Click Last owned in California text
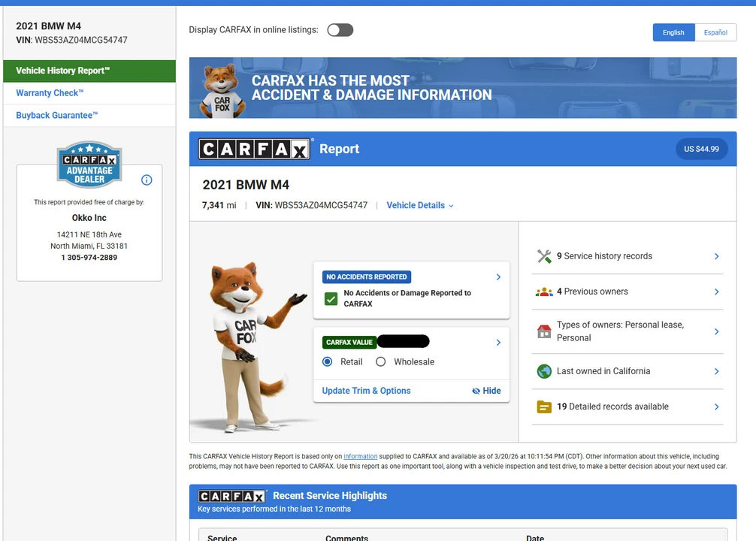 (603, 371)
